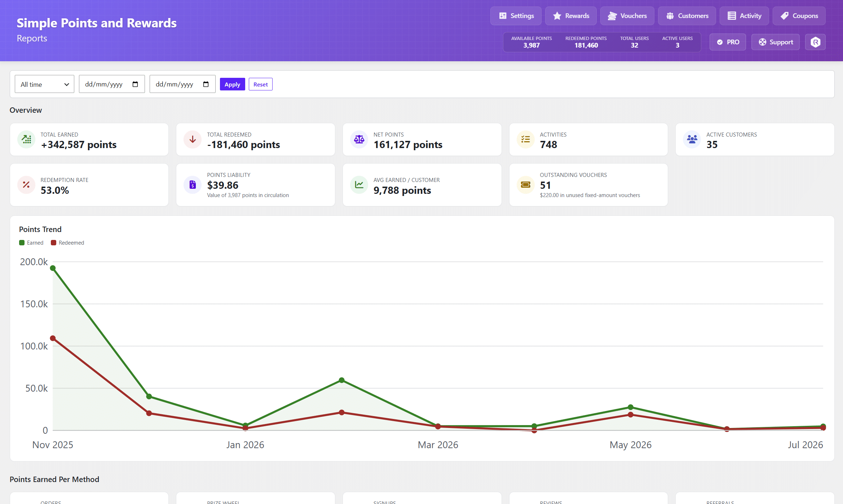The height and width of the screenshot is (504, 843).
Task: Toggle the Redeemed legend swatch
Action: [54, 243]
